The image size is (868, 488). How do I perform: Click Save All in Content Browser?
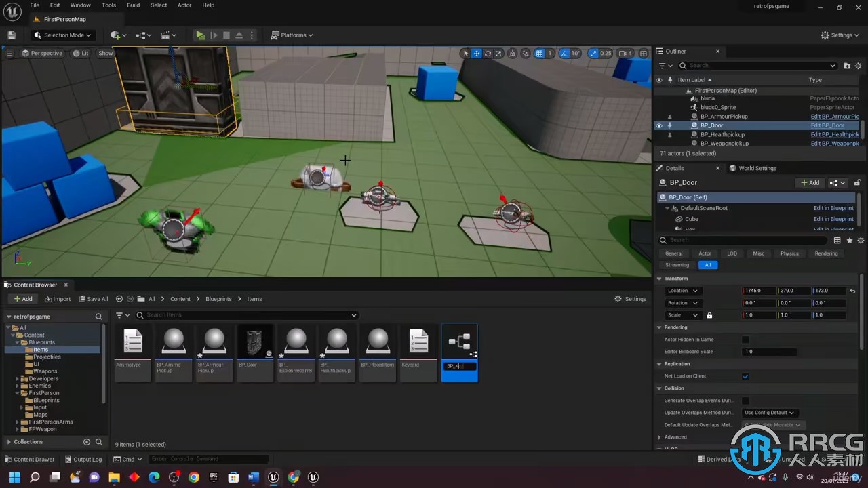(x=94, y=299)
